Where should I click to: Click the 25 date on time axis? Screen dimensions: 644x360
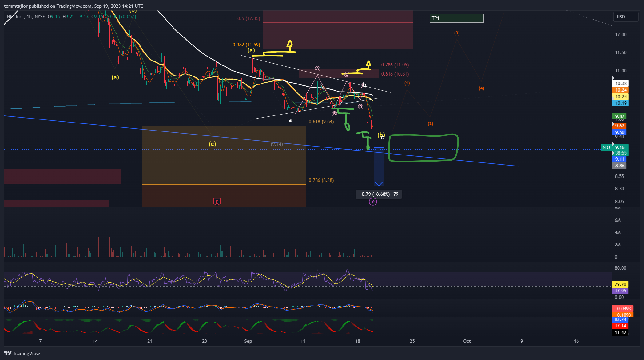coord(412,341)
